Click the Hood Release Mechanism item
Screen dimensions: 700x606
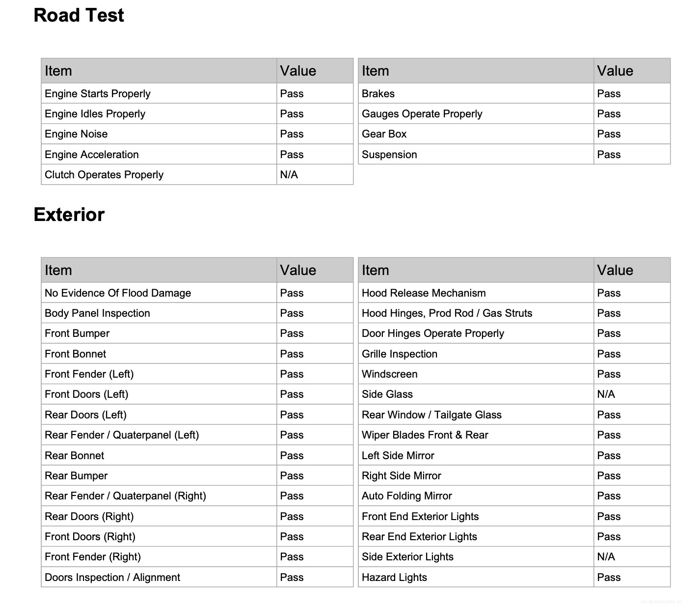(424, 293)
